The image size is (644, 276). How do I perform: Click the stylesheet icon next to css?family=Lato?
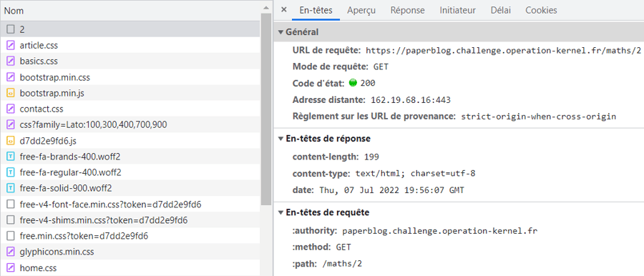click(11, 125)
